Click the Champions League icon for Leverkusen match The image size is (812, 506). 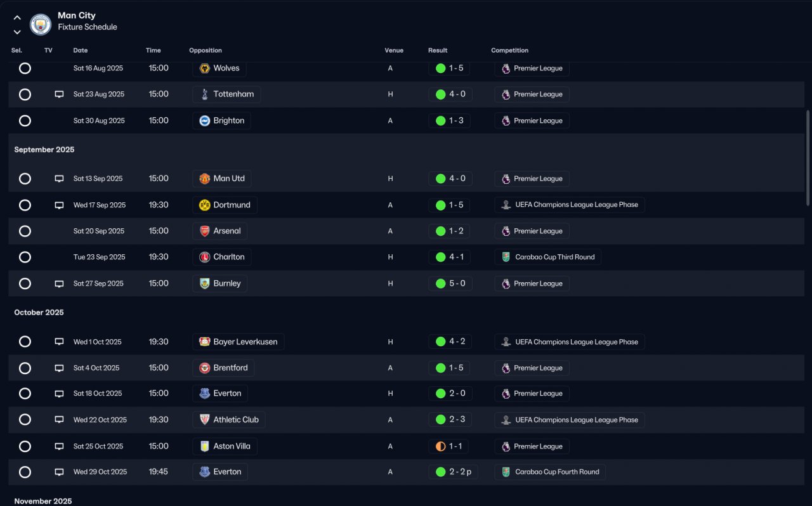506,342
